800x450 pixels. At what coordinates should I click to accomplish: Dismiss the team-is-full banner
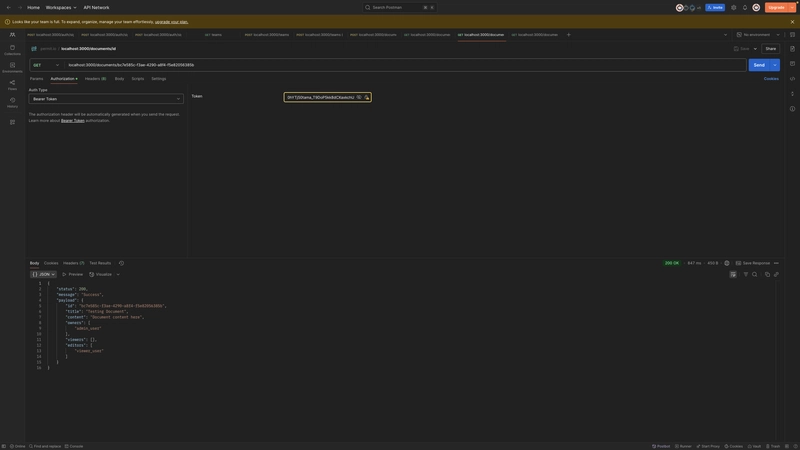pos(792,22)
